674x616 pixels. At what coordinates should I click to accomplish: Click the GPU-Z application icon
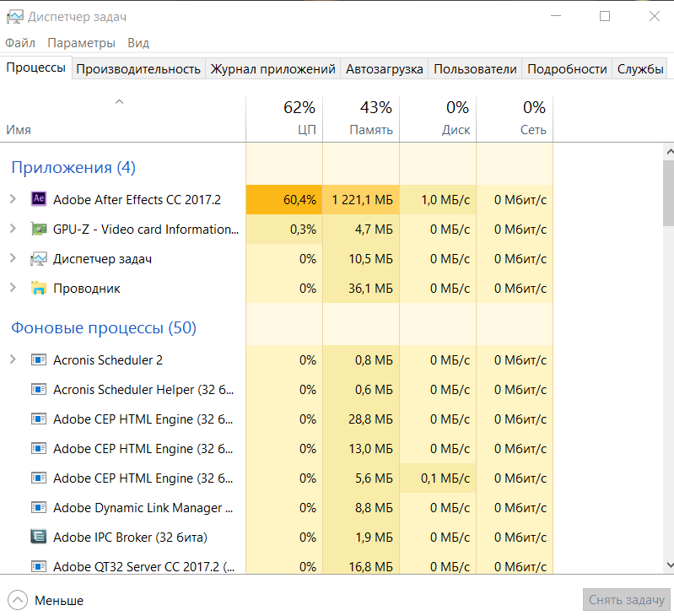(39, 229)
